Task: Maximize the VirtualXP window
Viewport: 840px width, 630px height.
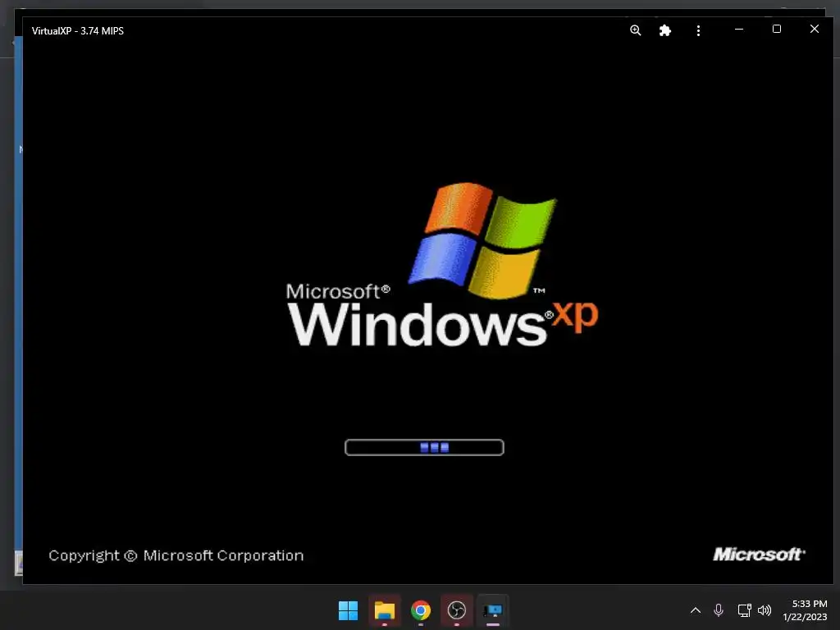Action: pyautogui.click(x=777, y=29)
